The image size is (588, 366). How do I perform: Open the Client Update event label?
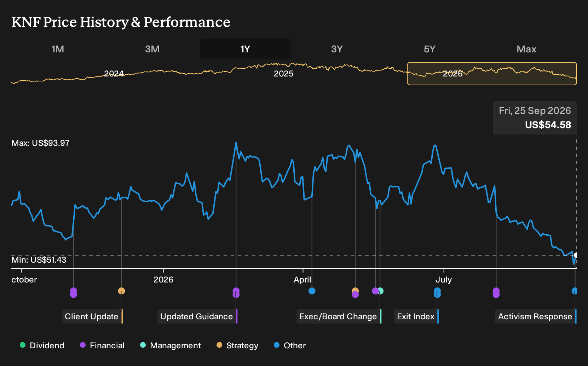click(x=92, y=316)
